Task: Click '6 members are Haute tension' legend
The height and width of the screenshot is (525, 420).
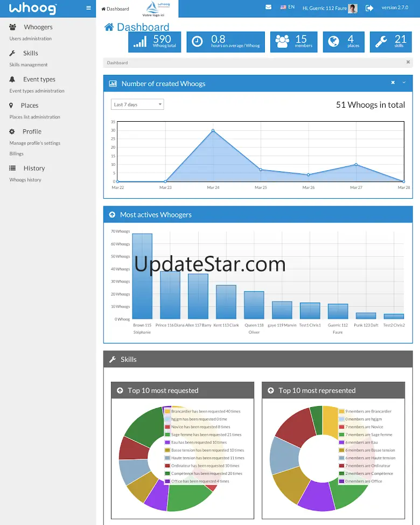Action: [x=370, y=458]
